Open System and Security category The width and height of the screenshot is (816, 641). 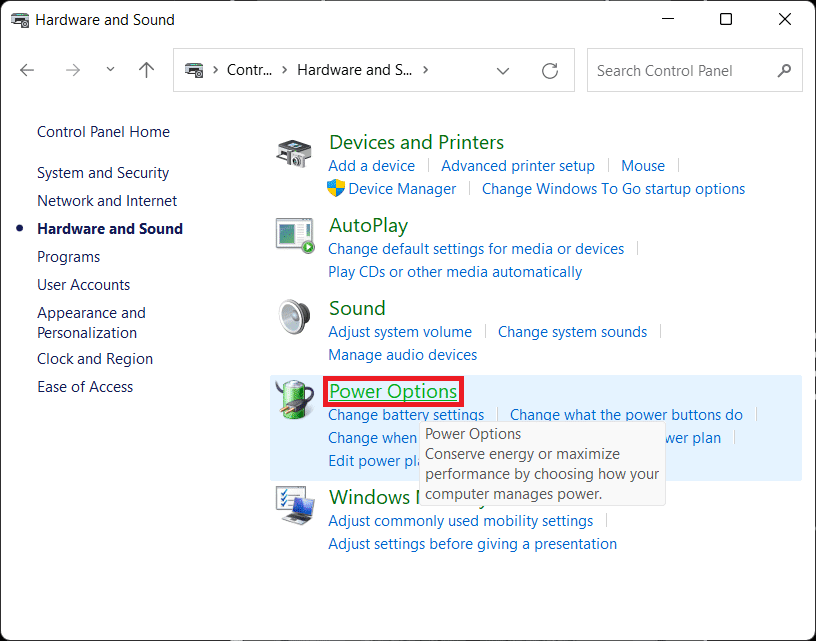103,173
